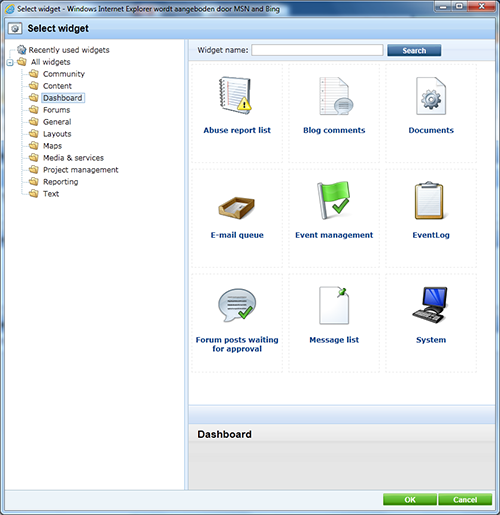Open the Project management category
This screenshot has width=500, height=515.
(x=81, y=170)
